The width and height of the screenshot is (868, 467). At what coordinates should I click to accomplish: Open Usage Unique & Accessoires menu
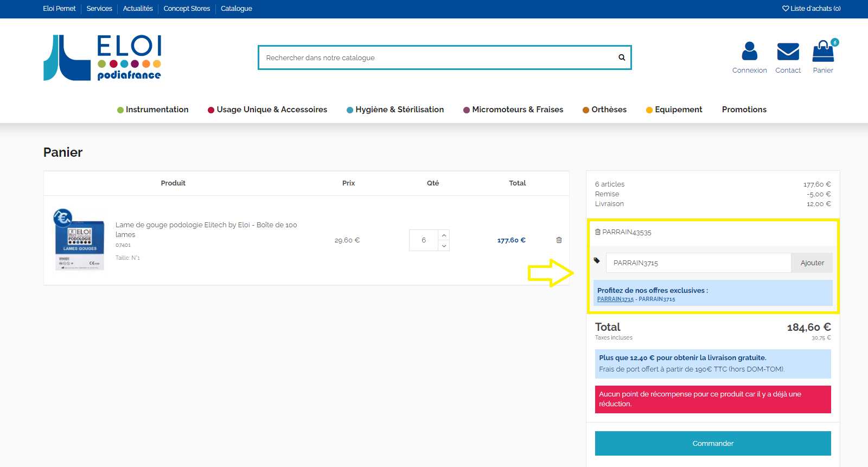tap(267, 110)
